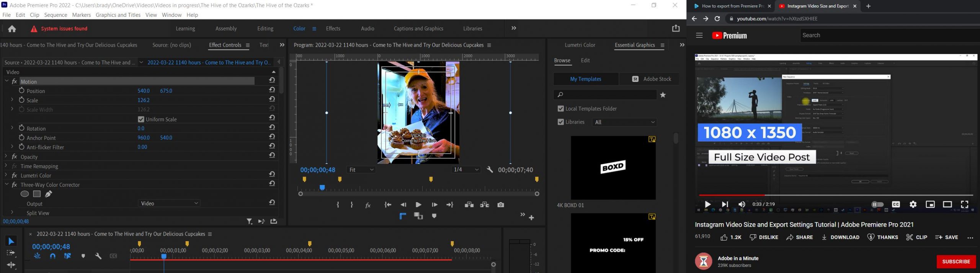Open the Premiere Pro Home screen icon
Image resolution: width=980 pixels, height=273 pixels.
tap(12, 29)
